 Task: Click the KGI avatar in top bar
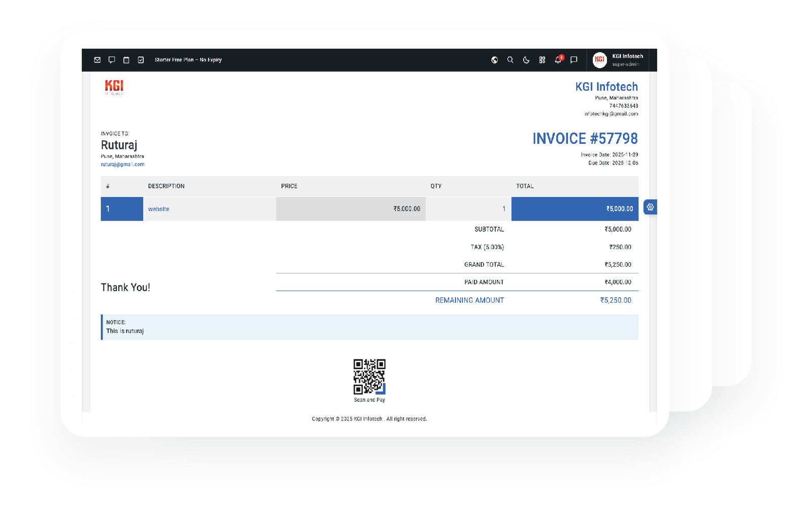599,60
